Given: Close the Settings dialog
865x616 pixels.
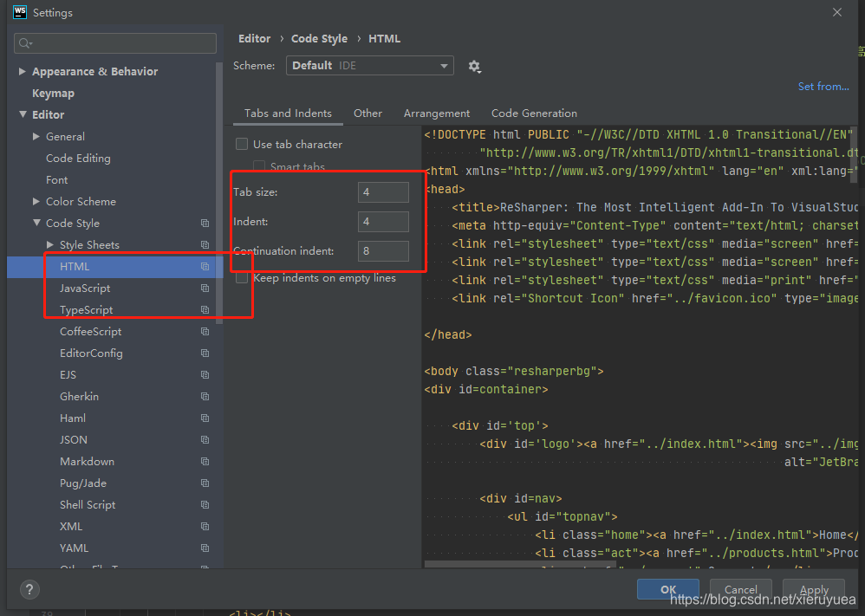Looking at the screenshot, I should [837, 12].
